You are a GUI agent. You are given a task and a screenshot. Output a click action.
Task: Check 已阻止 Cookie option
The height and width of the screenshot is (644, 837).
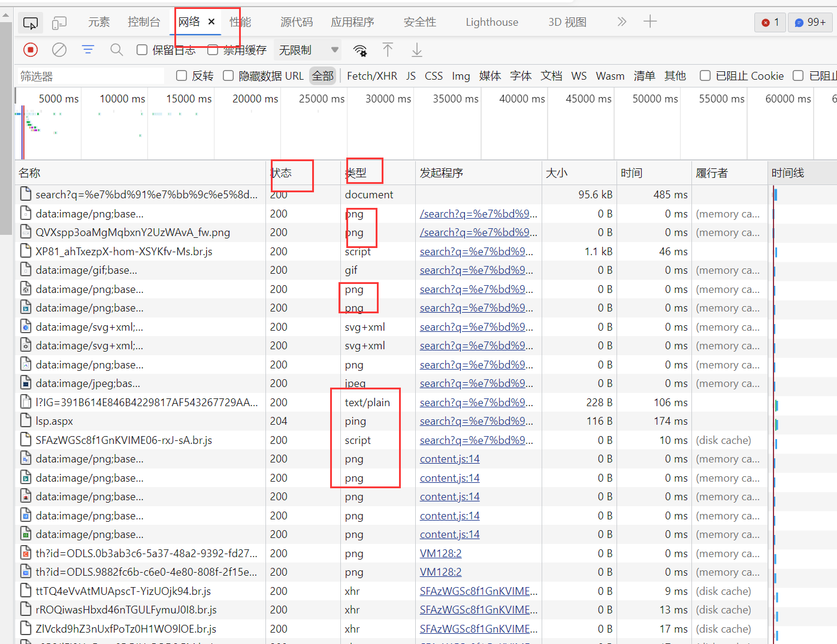[x=705, y=75]
